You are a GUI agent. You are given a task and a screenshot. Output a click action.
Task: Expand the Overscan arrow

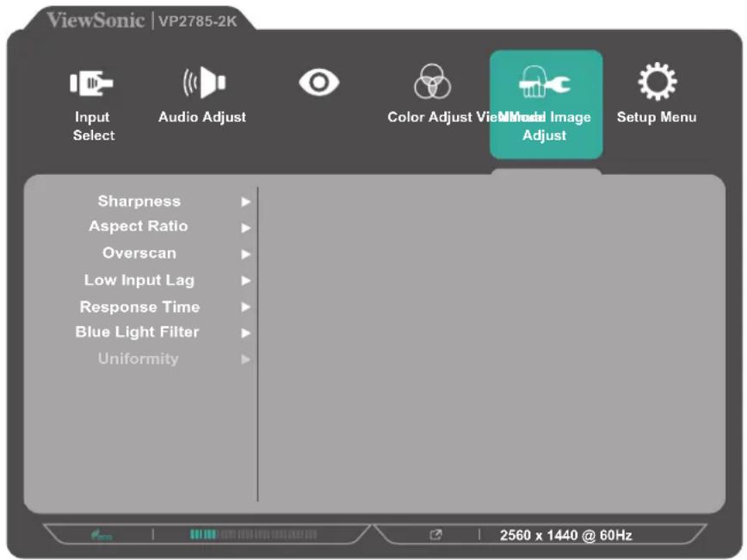pos(246,255)
